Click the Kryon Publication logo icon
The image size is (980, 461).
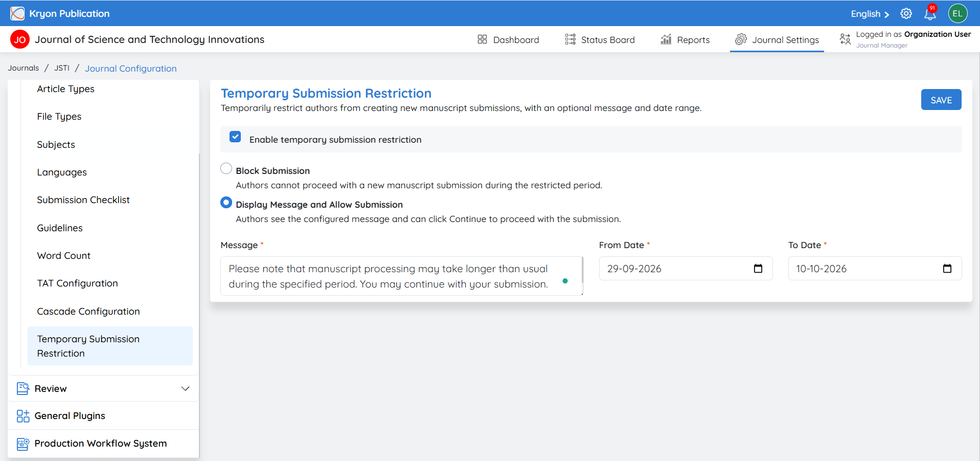click(x=17, y=13)
